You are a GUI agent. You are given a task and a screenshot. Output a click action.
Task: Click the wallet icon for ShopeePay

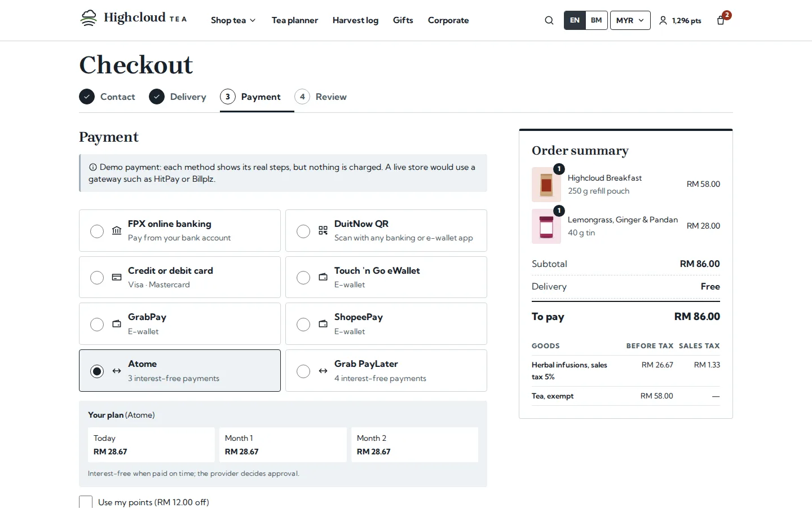point(323,324)
